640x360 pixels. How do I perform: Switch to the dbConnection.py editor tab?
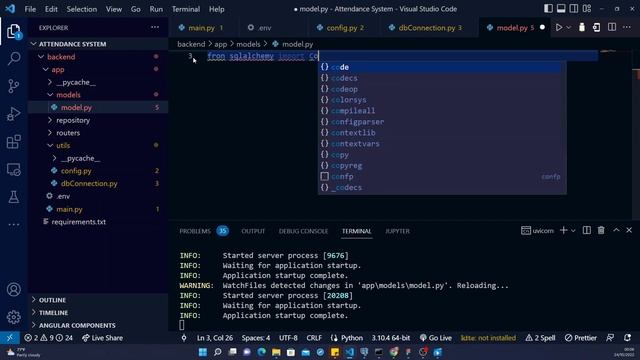click(x=426, y=28)
